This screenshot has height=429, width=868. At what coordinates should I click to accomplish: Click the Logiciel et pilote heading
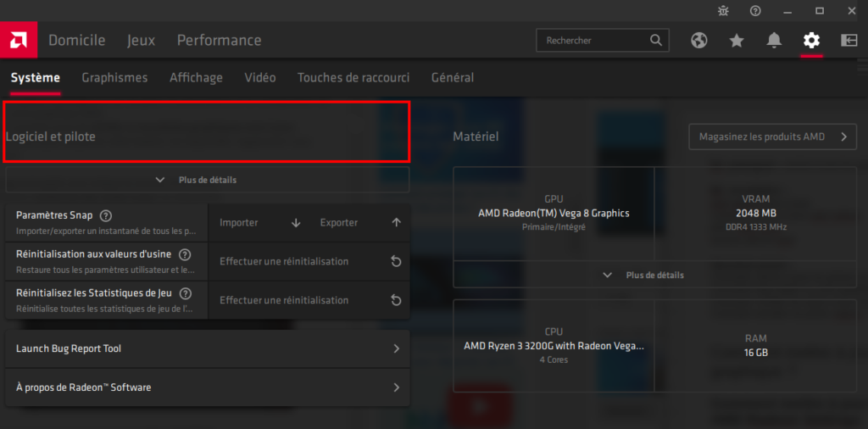pyautogui.click(x=50, y=136)
